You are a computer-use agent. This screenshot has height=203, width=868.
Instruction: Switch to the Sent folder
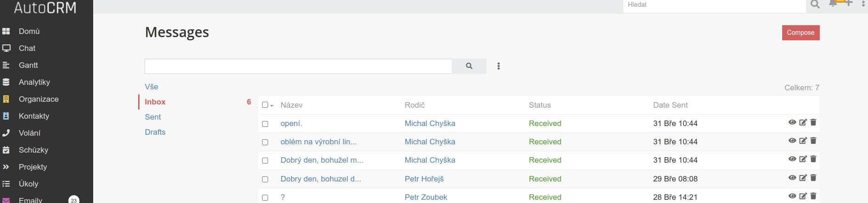coord(153,117)
